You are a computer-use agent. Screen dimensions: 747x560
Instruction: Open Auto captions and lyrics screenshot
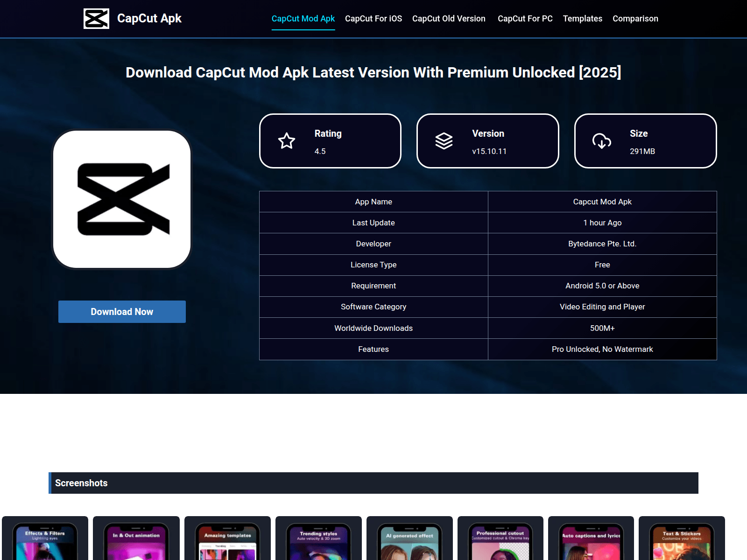click(591, 538)
